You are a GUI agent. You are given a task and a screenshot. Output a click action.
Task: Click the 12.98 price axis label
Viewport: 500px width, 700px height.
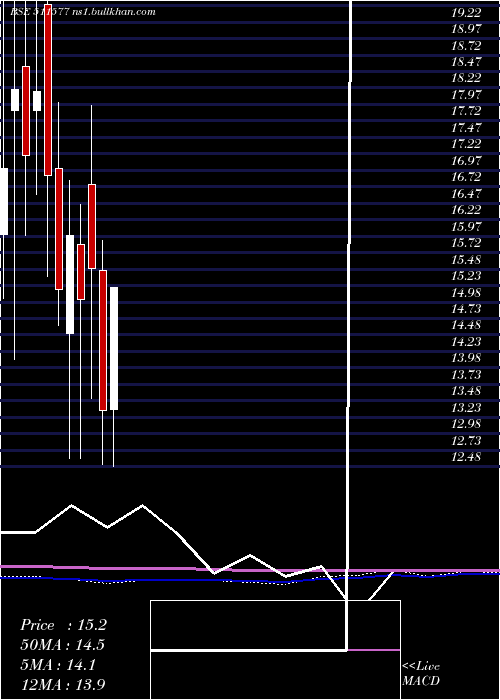pos(466,424)
